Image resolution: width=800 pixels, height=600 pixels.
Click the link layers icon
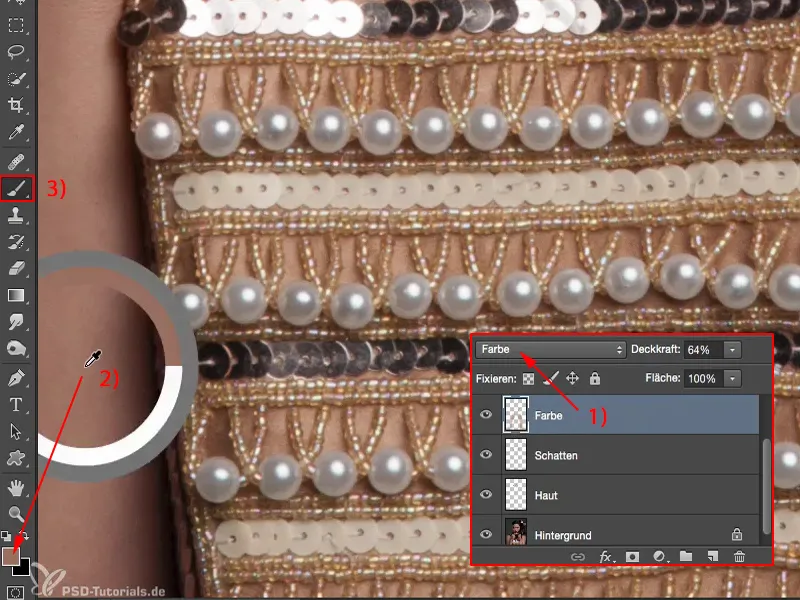578,557
